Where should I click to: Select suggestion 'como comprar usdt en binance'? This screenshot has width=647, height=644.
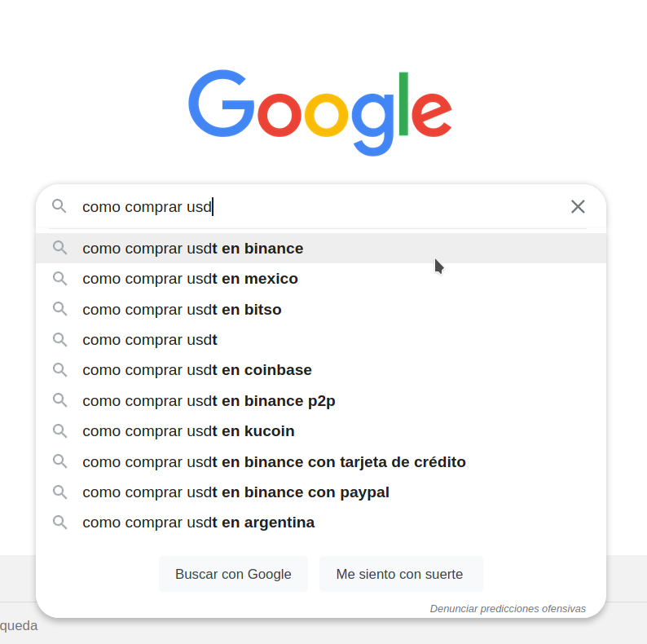(x=321, y=248)
